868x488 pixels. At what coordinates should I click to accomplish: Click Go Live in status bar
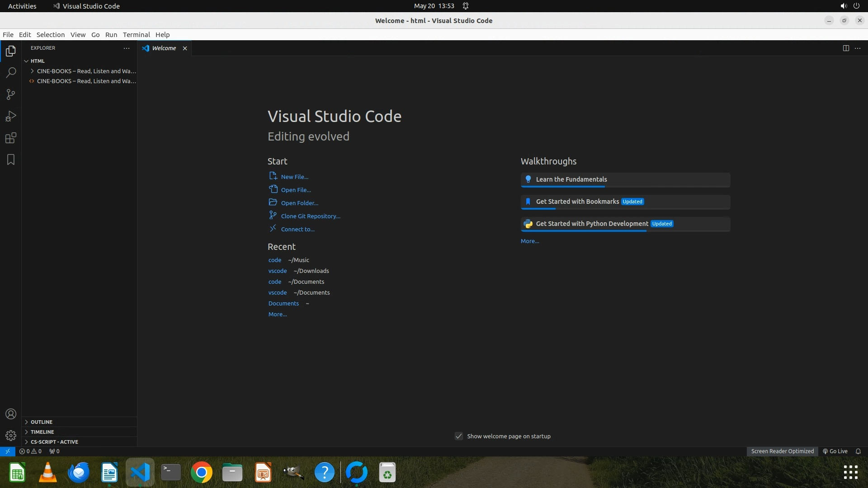pos(835,451)
